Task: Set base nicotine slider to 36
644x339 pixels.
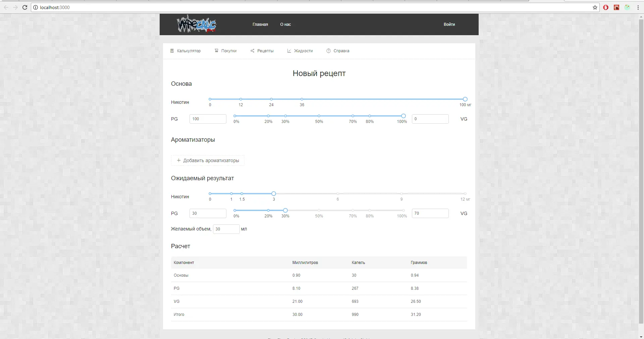Action: (302, 99)
